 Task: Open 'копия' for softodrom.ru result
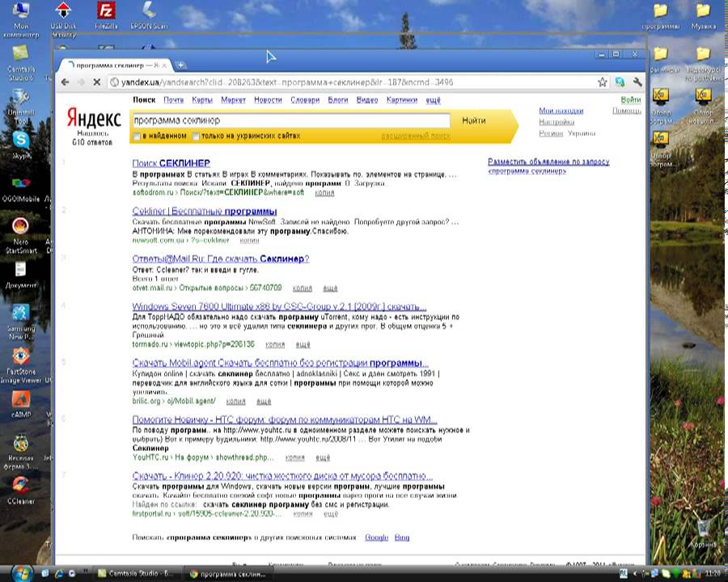pyautogui.click(x=324, y=192)
